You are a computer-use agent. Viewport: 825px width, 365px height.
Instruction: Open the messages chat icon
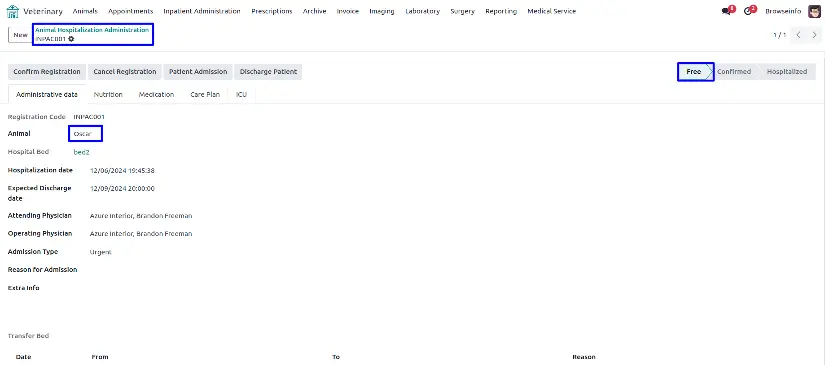728,11
